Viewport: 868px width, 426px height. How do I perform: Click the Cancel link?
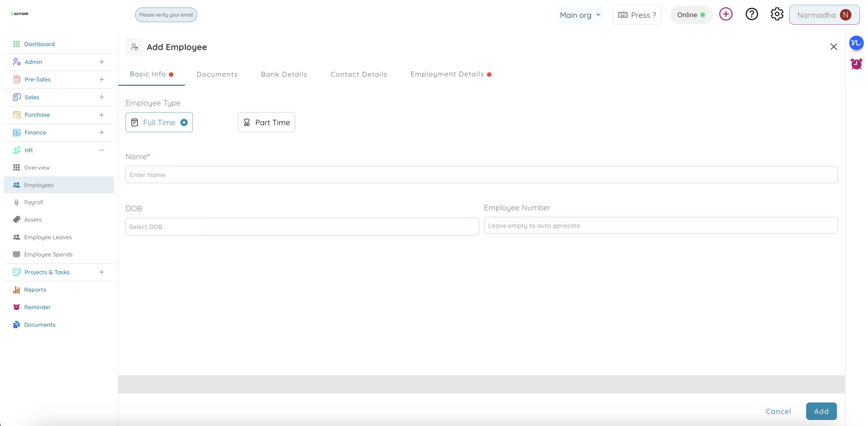click(778, 411)
